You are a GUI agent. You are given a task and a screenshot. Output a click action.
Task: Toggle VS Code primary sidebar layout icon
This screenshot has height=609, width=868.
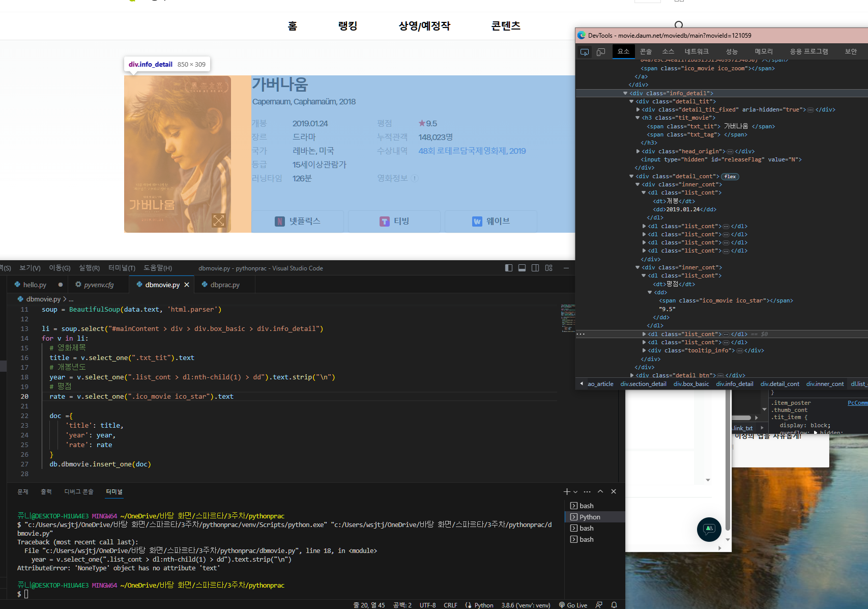(x=509, y=268)
